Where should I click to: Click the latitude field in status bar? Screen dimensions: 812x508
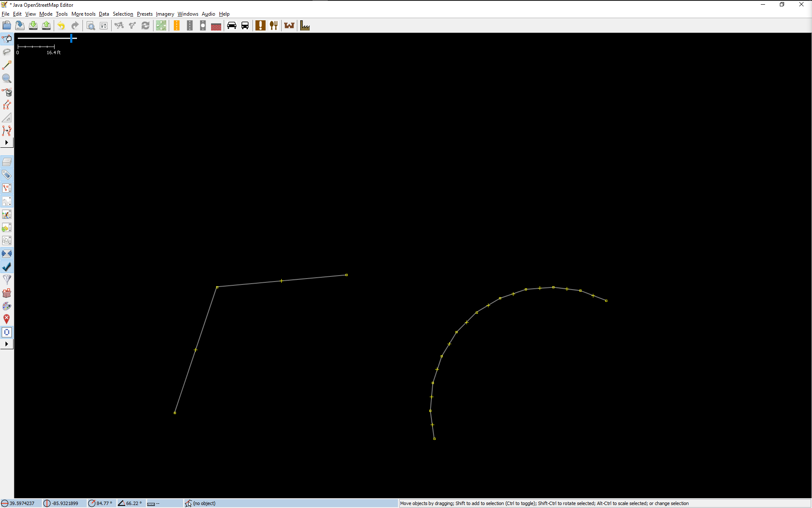[x=22, y=503]
